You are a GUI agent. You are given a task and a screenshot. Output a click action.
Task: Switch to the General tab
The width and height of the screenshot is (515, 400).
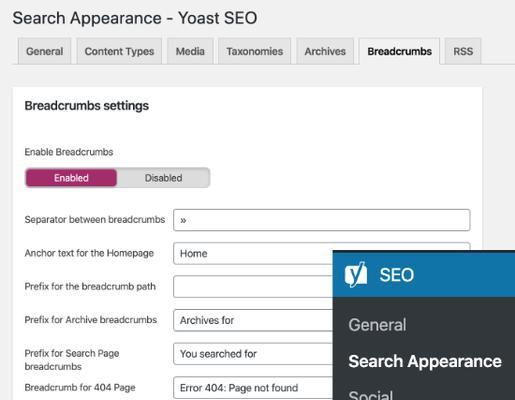(45, 51)
